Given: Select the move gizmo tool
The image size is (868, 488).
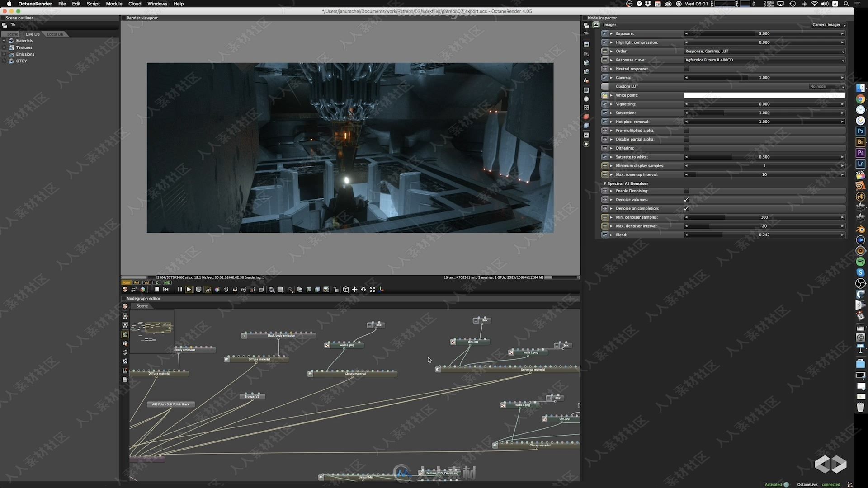Looking at the screenshot, I should (x=355, y=290).
